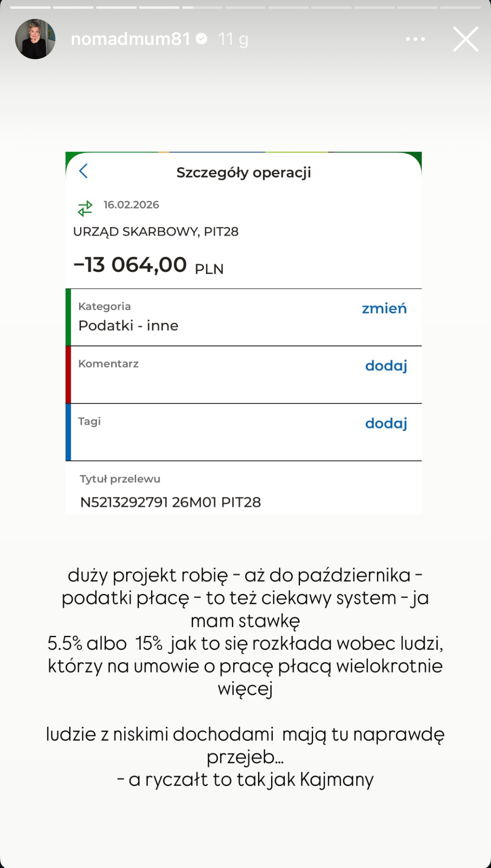Click "dodaj" in the Tagi row
The height and width of the screenshot is (868, 491).
tap(386, 423)
